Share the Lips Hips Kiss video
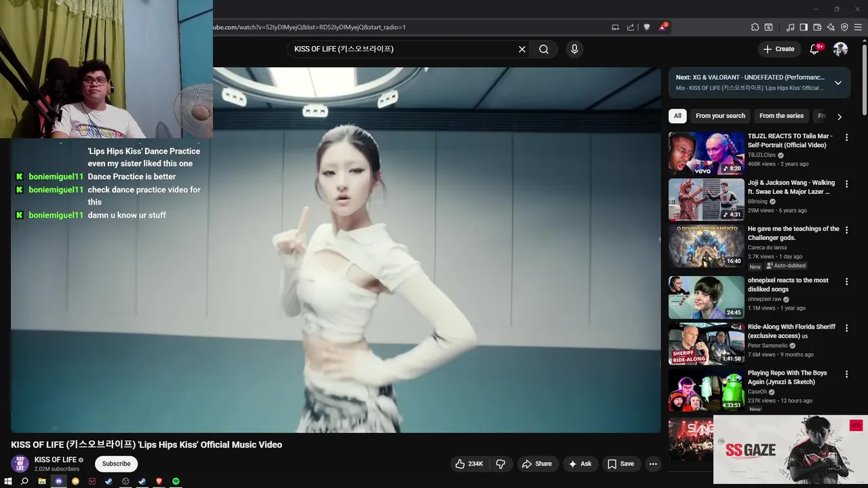This screenshot has height=488, width=868. point(536,464)
